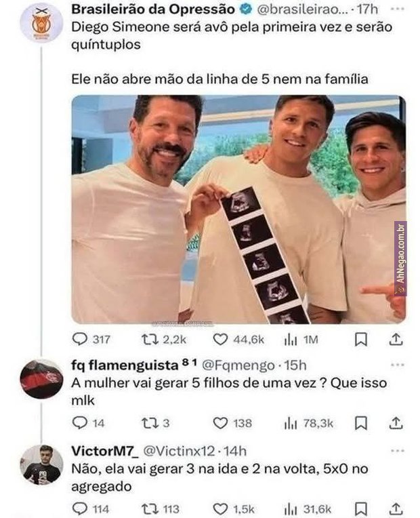Image resolution: width=420 pixels, height=518 pixels.
Task: Open more options on VictorM7_ reply
Action: [398, 450]
